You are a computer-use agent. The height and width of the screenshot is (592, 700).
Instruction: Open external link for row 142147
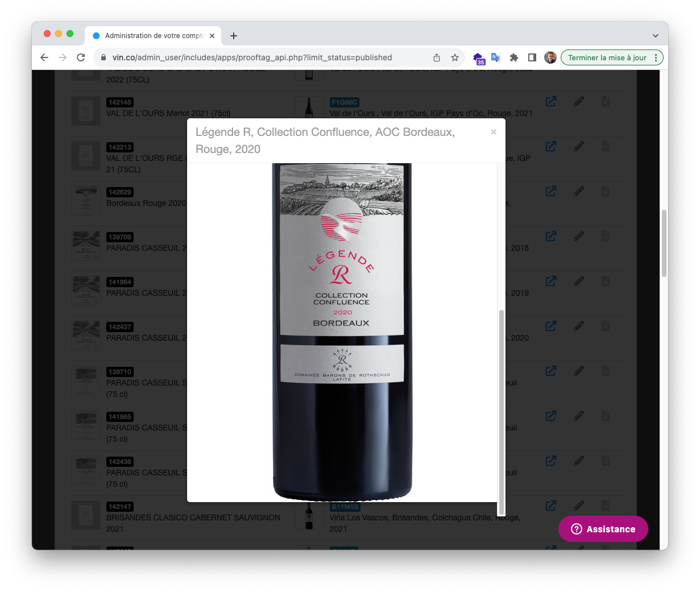pyautogui.click(x=551, y=506)
